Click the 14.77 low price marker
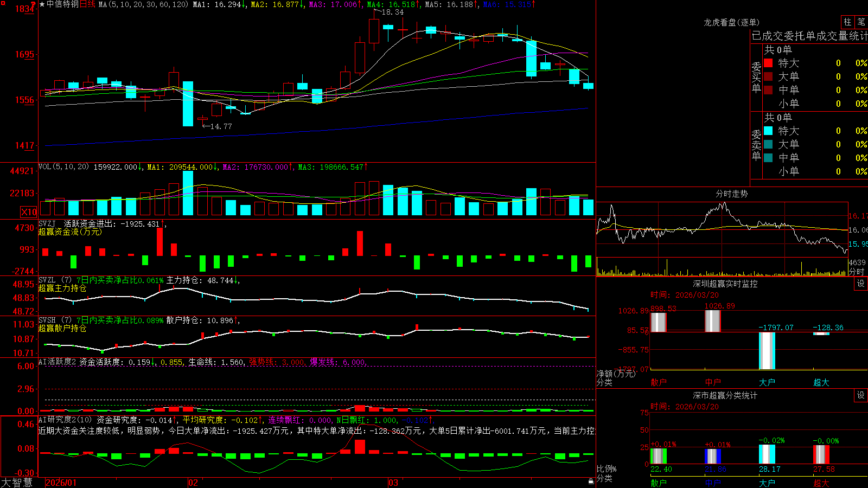Screen dimensions: 868x488 [x=221, y=126]
